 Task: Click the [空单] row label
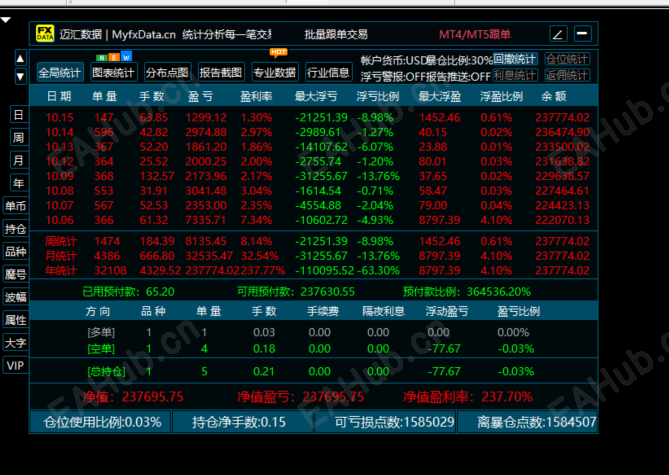(101, 349)
